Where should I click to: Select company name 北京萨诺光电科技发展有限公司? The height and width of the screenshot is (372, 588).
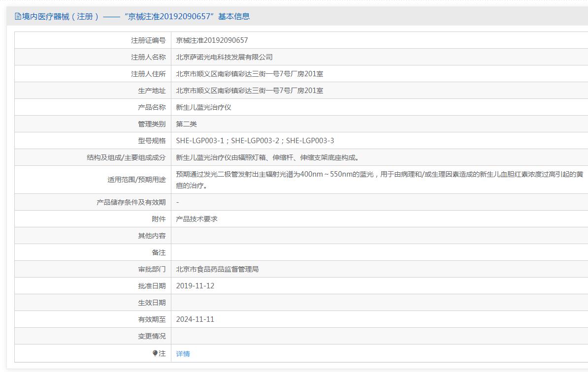[224, 57]
